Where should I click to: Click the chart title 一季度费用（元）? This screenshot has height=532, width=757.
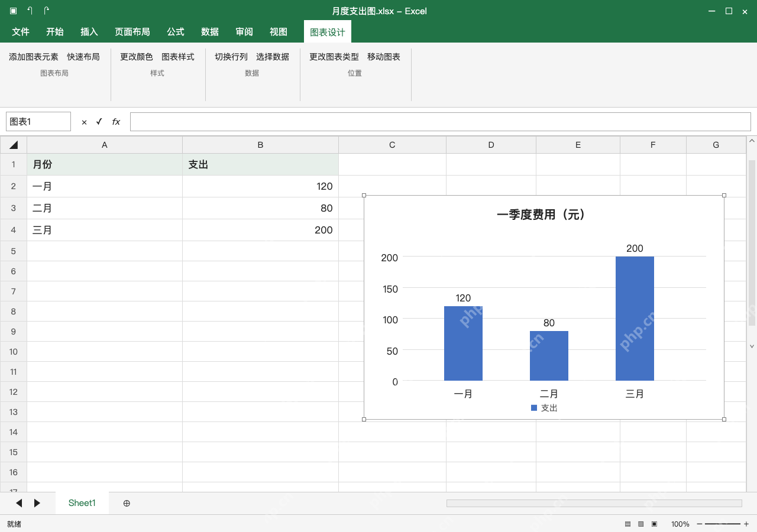[541, 215]
